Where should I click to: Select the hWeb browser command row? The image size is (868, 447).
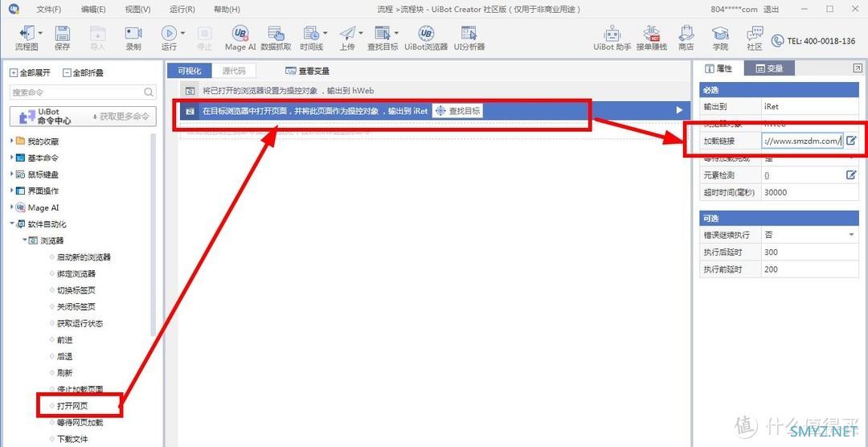[x=435, y=90]
